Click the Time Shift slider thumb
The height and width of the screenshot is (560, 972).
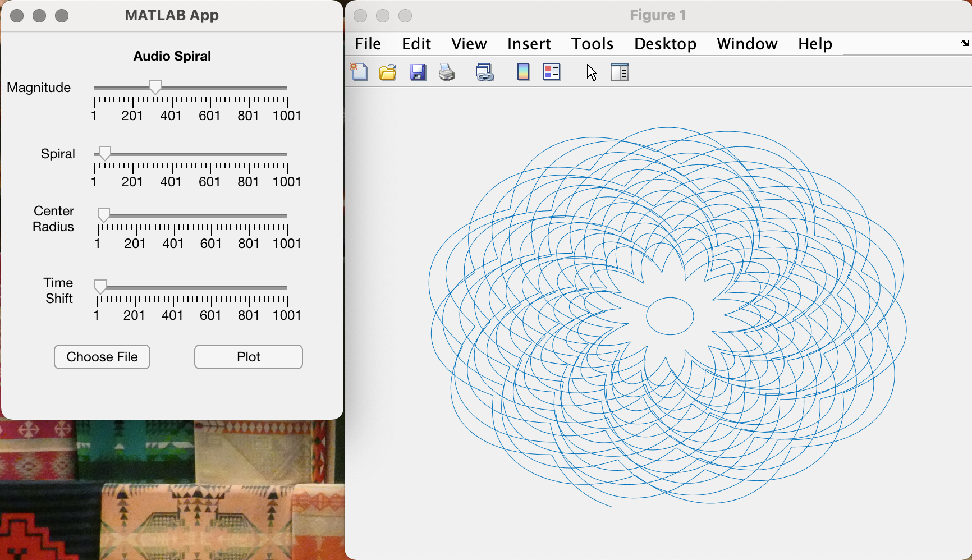tap(100, 287)
